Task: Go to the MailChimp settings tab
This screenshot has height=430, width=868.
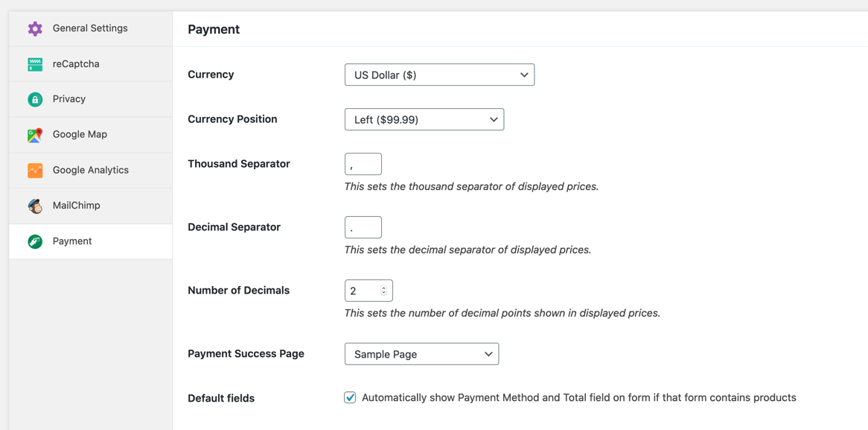Action: point(76,206)
